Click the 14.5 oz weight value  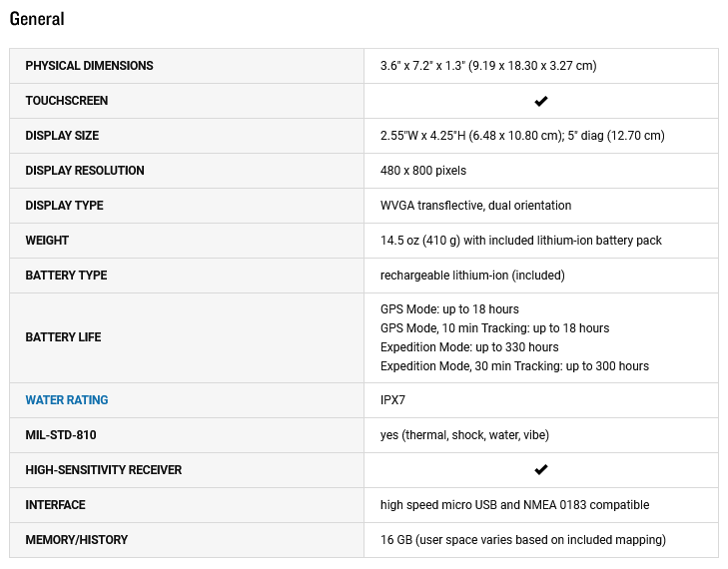[520, 241]
